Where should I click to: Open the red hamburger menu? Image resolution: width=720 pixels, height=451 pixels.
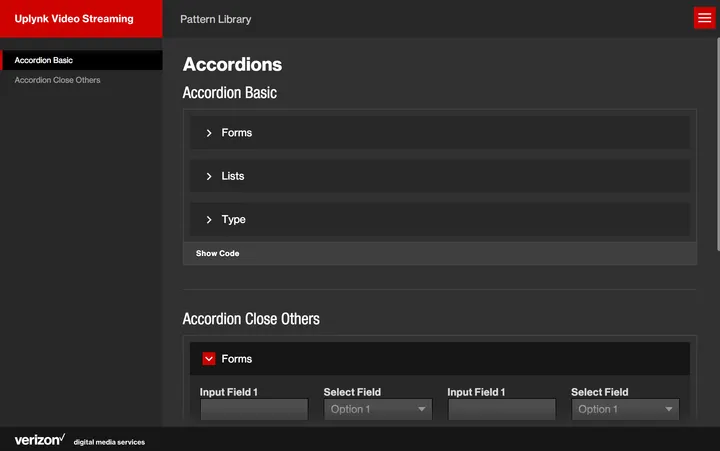click(x=704, y=18)
